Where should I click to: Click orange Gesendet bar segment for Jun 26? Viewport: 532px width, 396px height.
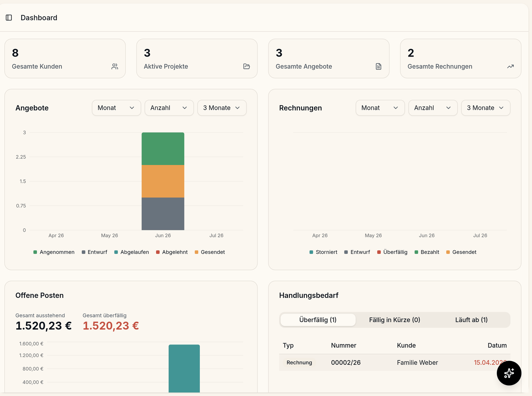click(163, 181)
